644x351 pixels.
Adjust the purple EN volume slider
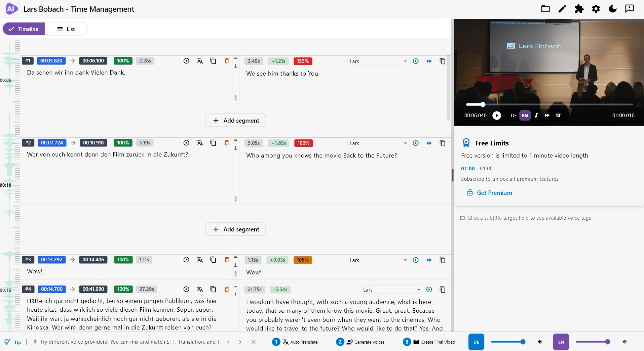click(593, 342)
